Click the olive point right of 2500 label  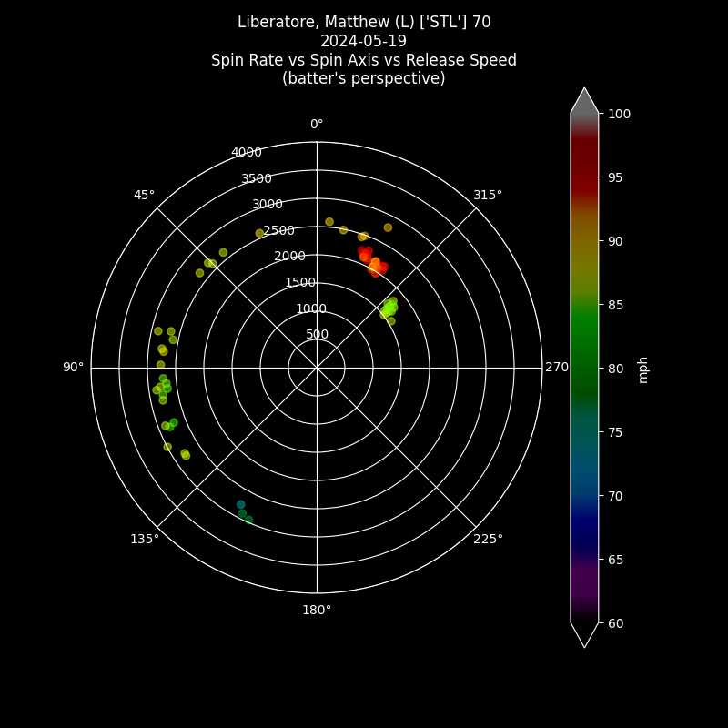[x=329, y=222]
